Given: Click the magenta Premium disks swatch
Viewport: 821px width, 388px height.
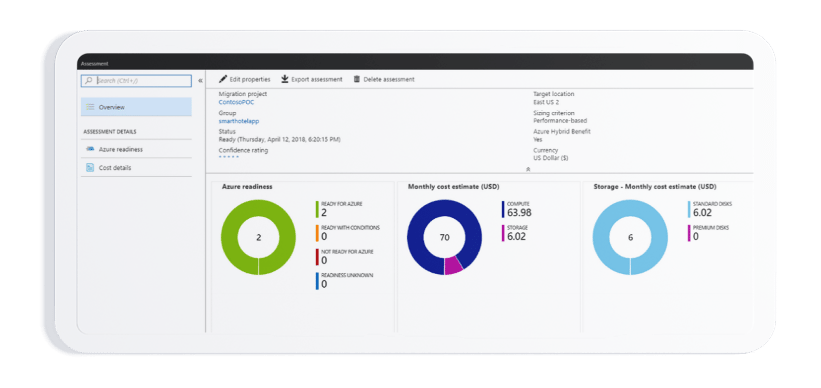Looking at the screenshot, I should pyautogui.click(x=689, y=233).
